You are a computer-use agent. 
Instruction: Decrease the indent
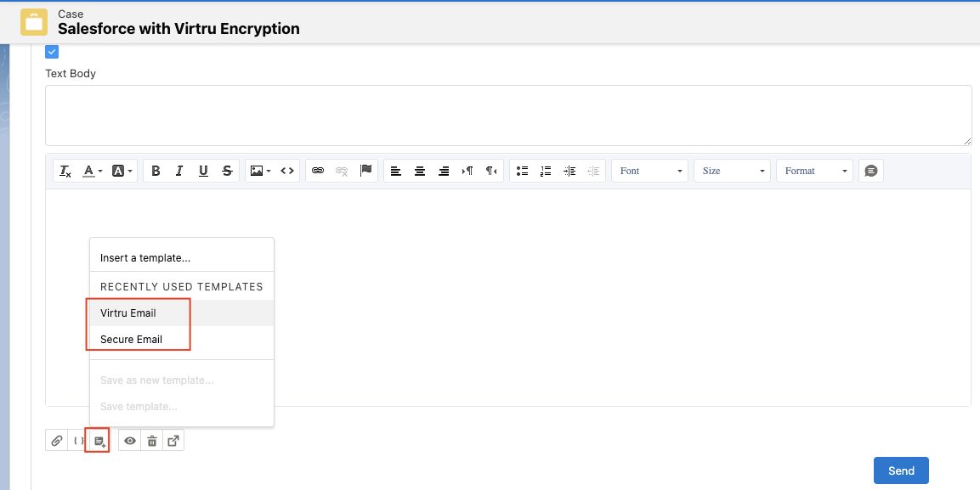pyautogui.click(x=594, y=171)
